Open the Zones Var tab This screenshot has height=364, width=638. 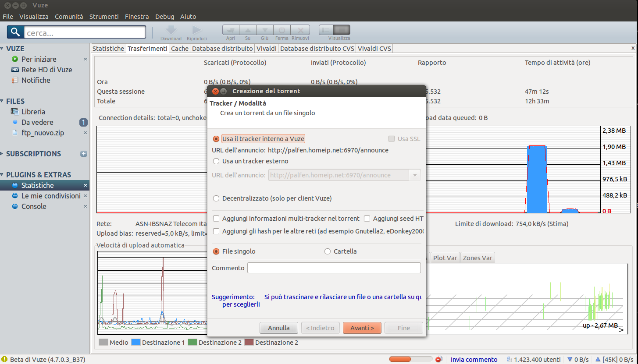[x=478, y=258]
